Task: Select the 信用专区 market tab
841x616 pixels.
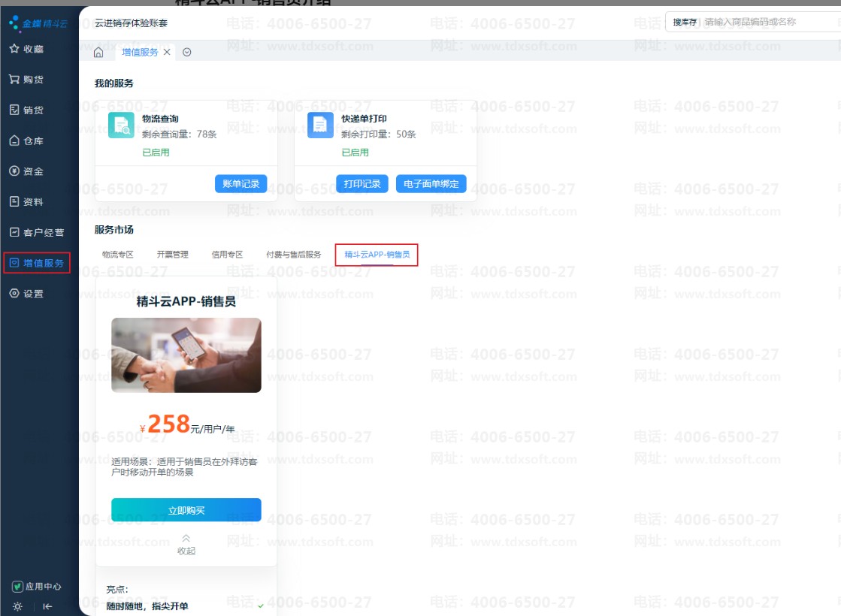Action: pyautogui.click(x=227, y=254)
